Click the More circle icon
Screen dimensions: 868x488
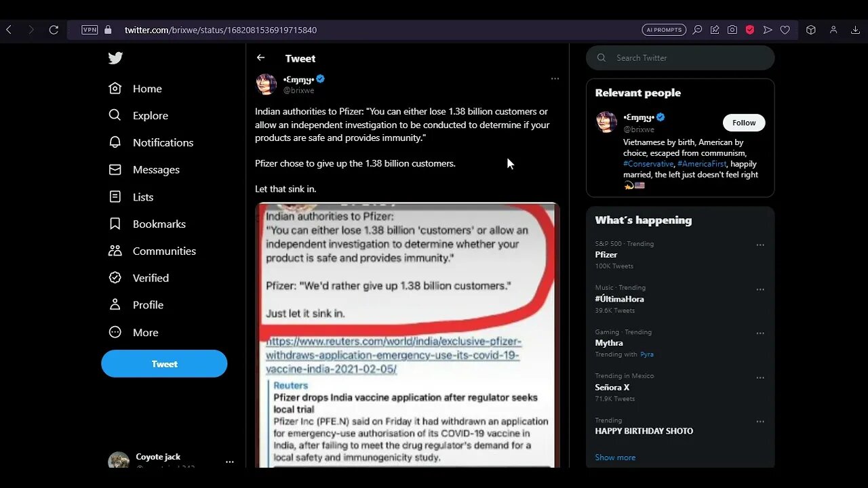pyautogui.click(x=115, y=332)
